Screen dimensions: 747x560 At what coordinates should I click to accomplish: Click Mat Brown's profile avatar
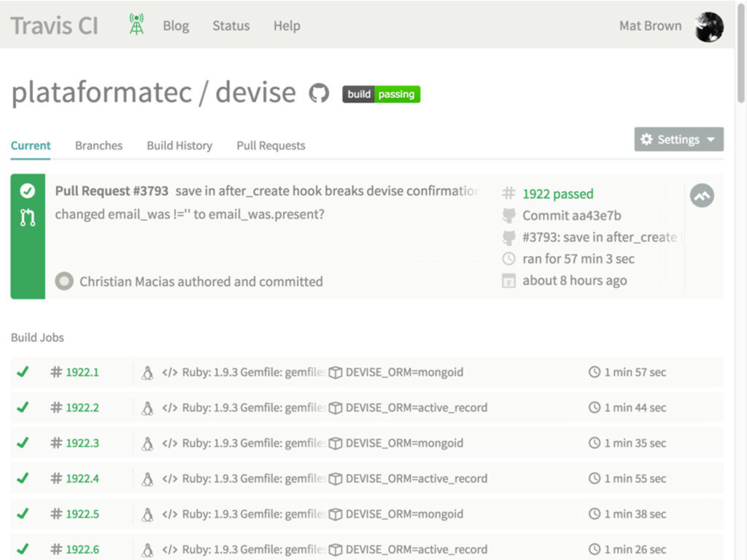[709, 27]
